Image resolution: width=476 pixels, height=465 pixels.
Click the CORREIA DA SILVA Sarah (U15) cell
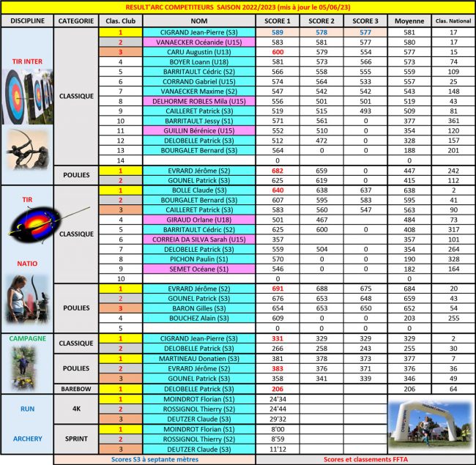click(199, 239)
